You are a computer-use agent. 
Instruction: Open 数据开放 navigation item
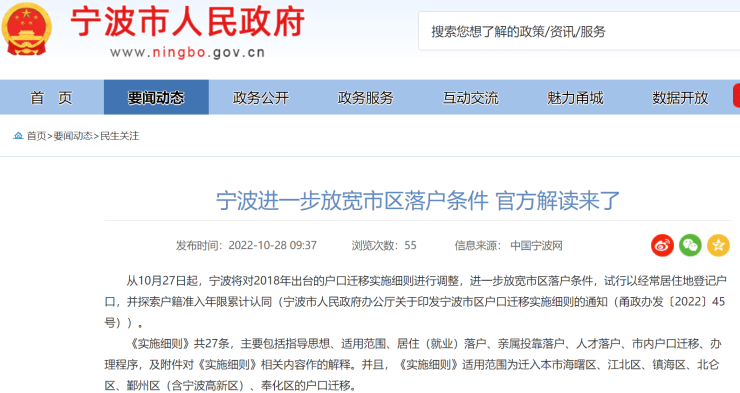[680, 98]
